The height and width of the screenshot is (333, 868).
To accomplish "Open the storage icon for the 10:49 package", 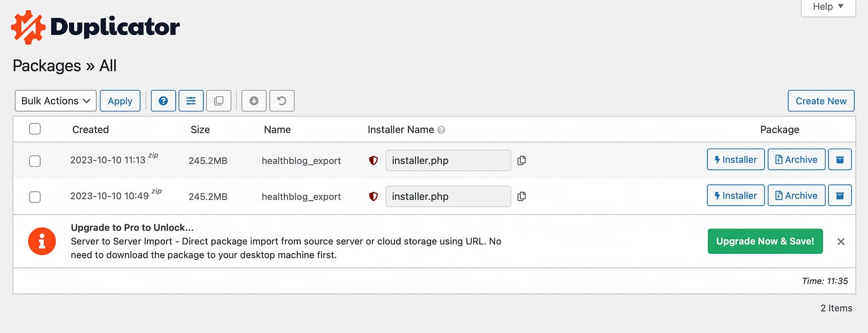I will tap(840, 195).
